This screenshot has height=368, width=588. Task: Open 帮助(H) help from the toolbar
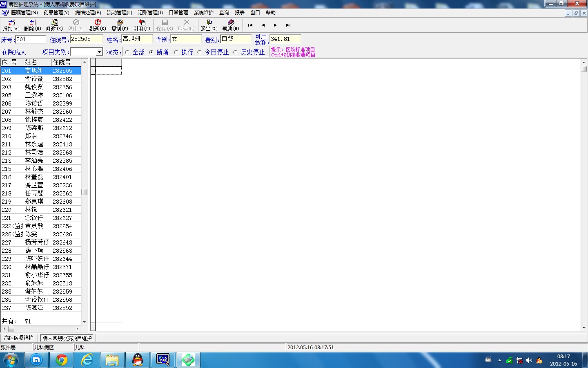tap(231, 25)
